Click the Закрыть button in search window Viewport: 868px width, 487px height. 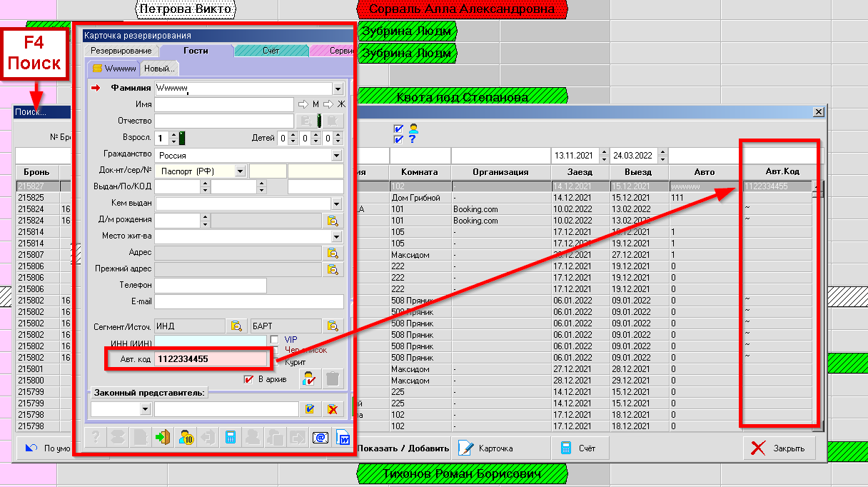coord(779,448)
